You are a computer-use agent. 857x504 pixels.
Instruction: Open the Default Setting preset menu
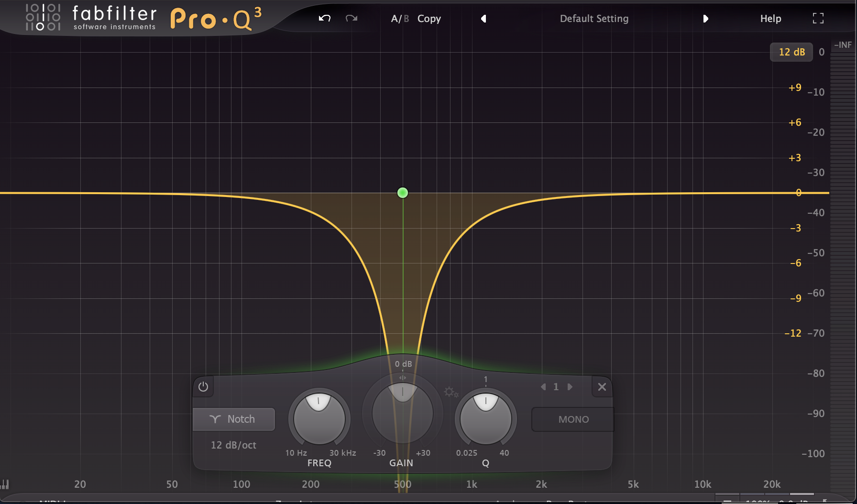coord(594,19)
